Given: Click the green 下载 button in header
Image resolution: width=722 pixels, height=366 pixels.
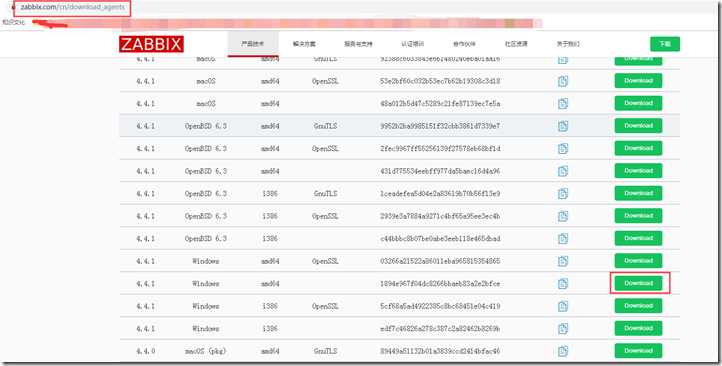Looking at the screenshot, I should (665, 44).
